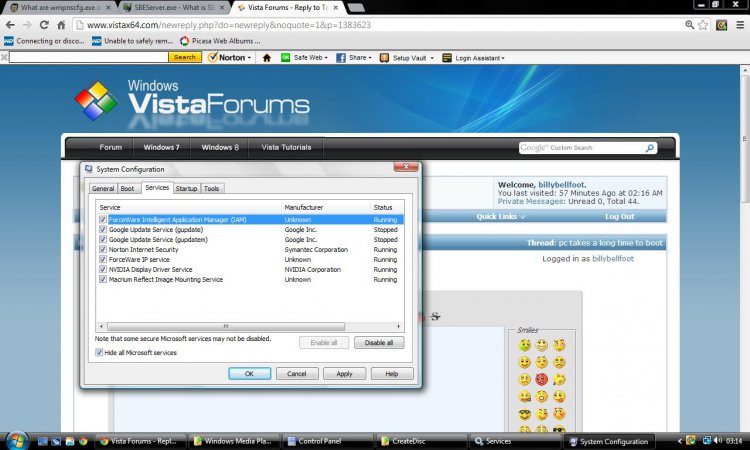
Task: Click the Norton toolbar home icon
Action: point(267,58)
